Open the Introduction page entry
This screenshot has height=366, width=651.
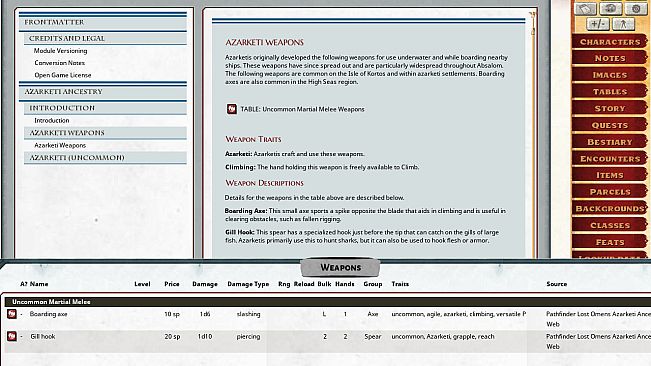(x=52, y=120)
